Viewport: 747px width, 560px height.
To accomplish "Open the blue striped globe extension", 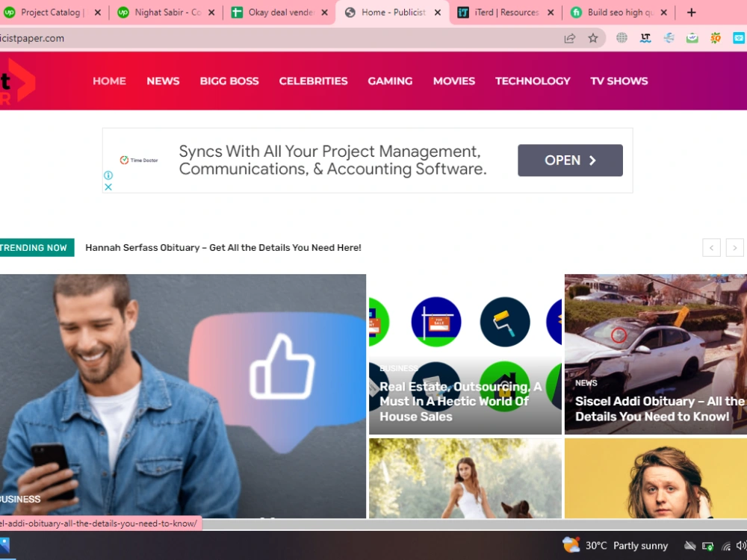I will pyautogui.click(x=669, y=38).
